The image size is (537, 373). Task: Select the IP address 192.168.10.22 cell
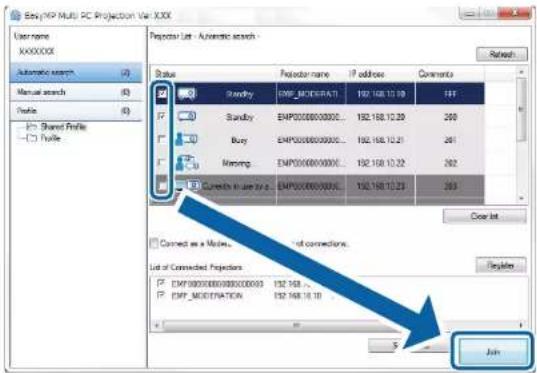pyautogui.click(x=381, y=163)
